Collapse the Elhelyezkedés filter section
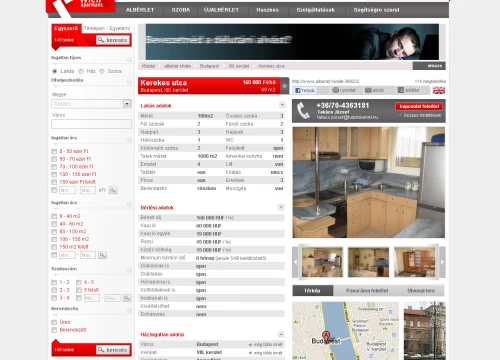Screen dimensions: 500x360 (129, 82)
